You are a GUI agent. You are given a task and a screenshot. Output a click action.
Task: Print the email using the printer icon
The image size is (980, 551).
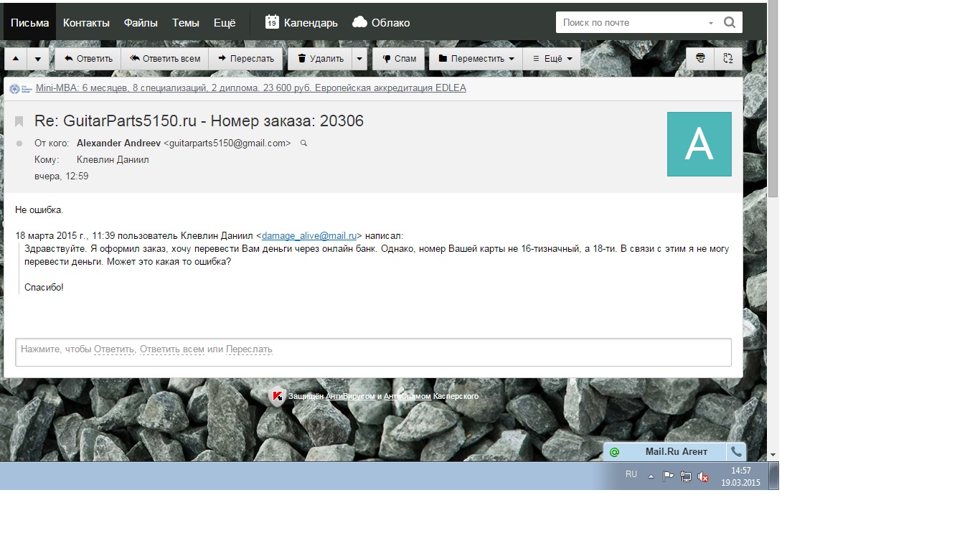click(x=700, y=59)
